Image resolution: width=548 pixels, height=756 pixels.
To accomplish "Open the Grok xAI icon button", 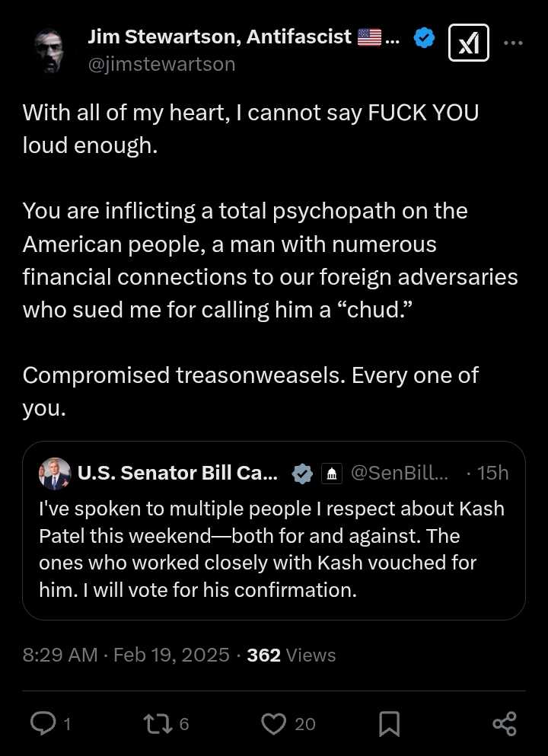I will point(469,43).
